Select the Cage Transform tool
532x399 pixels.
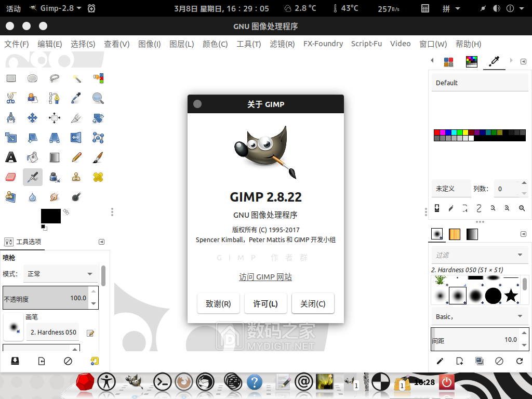tap(98, 137)
